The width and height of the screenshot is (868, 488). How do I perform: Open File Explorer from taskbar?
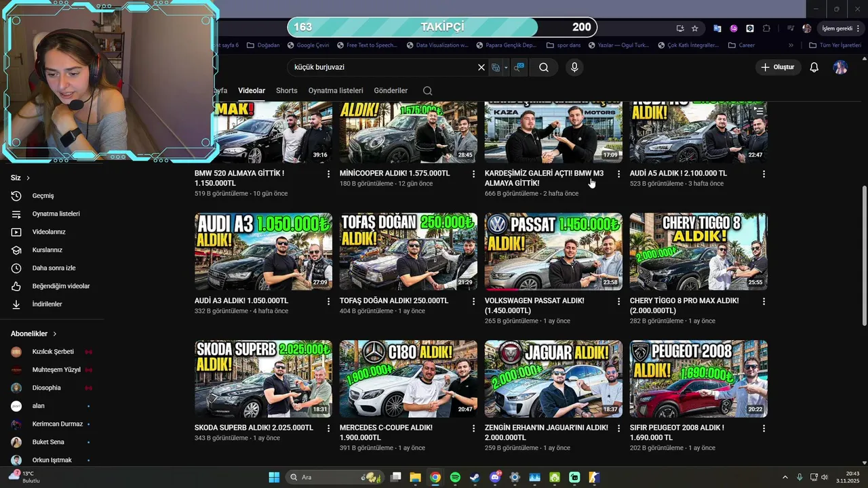(415, 477)
